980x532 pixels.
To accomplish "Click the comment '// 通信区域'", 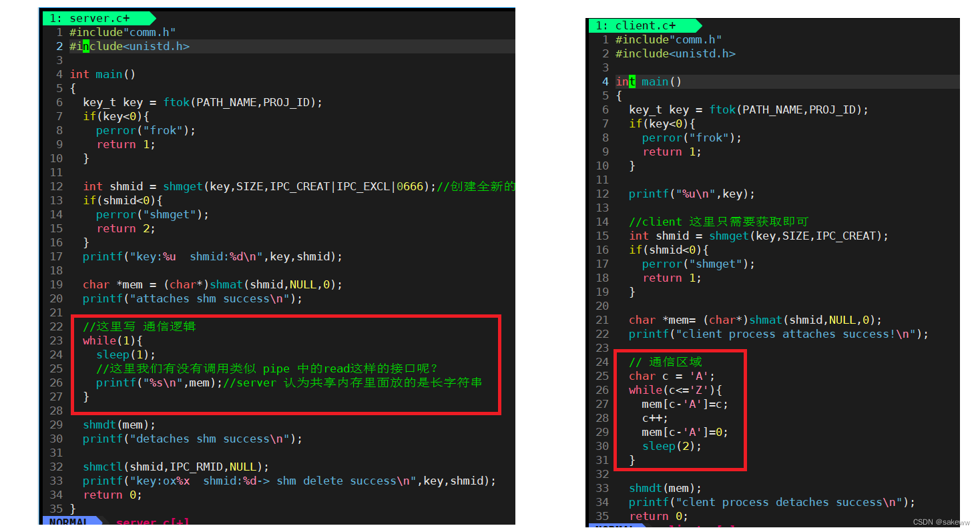I will 666,362.
